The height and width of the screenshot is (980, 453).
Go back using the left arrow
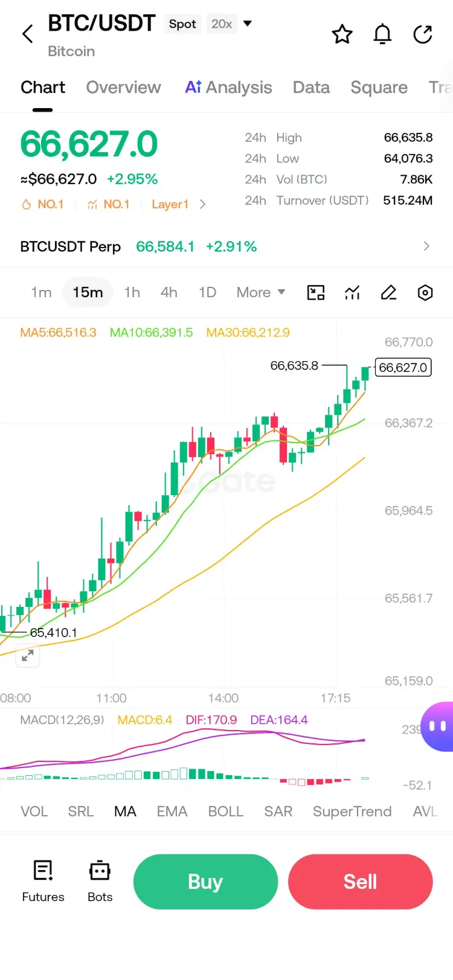(x=28, y=34)
